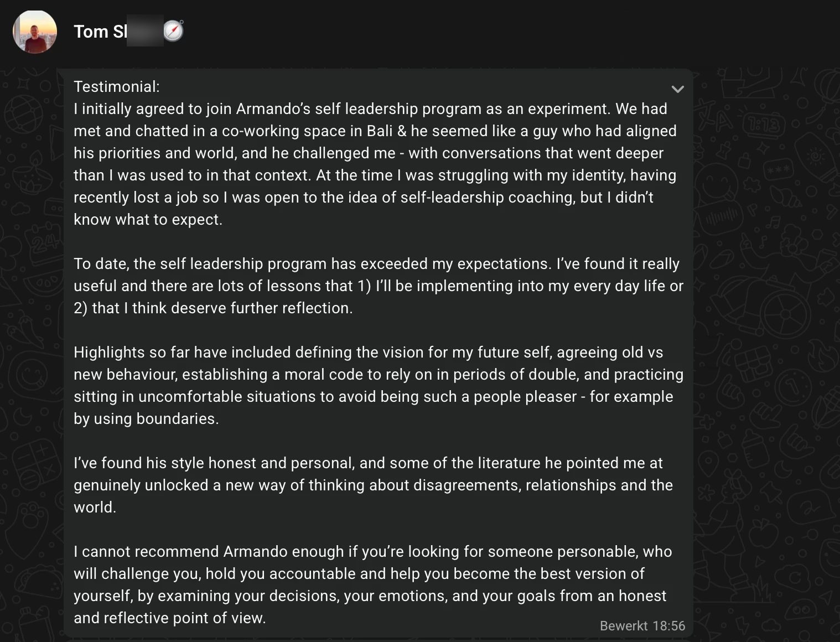Click the paragraph starting "I cannot recommend Armando"
Screen dimensions: 840x642
click(373, 584)
